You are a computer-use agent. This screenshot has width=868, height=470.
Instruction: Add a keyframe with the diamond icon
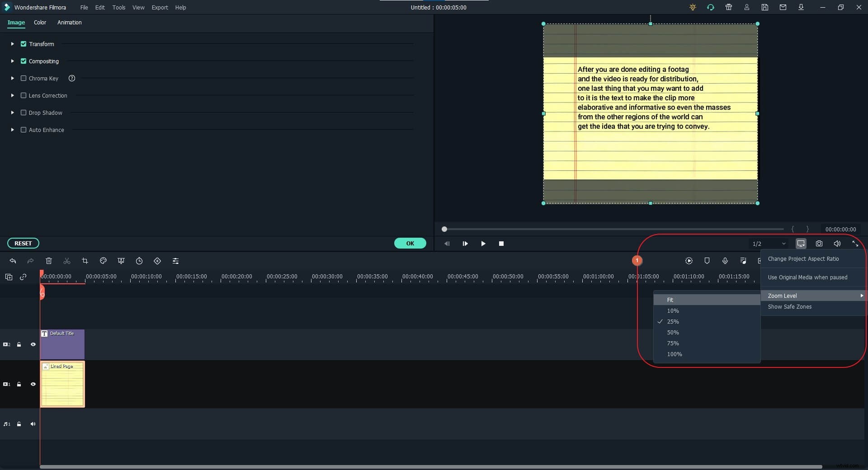click(x=157, y=261)
